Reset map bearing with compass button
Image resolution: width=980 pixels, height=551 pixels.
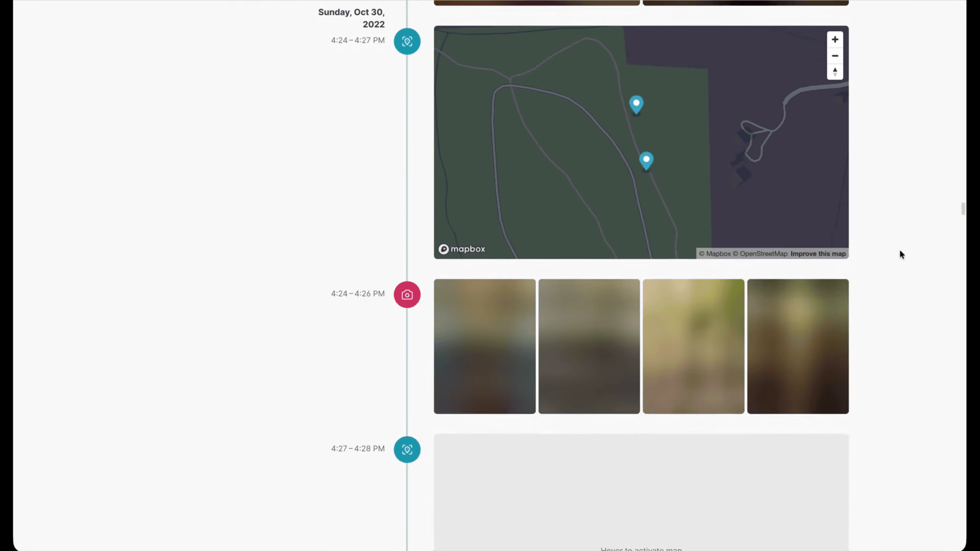[x=835, y=71]
